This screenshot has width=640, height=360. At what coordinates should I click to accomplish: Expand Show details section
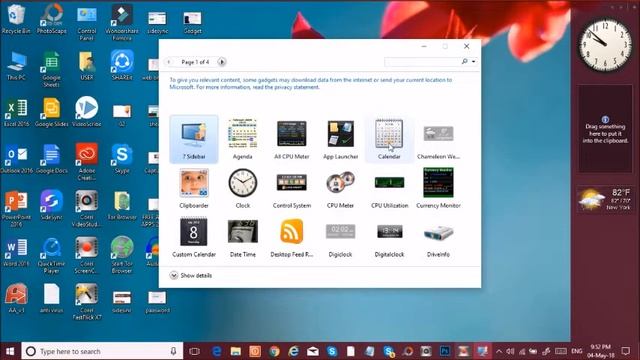pos(191,276)
